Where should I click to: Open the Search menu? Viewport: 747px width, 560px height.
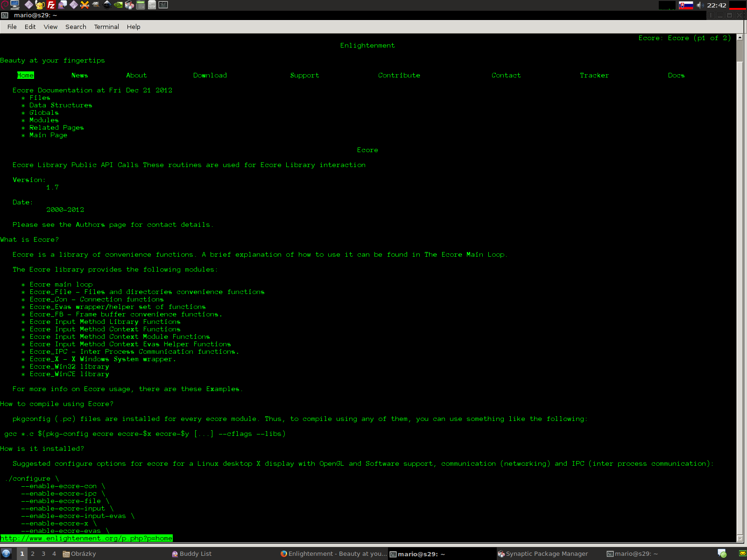(76, 27)
